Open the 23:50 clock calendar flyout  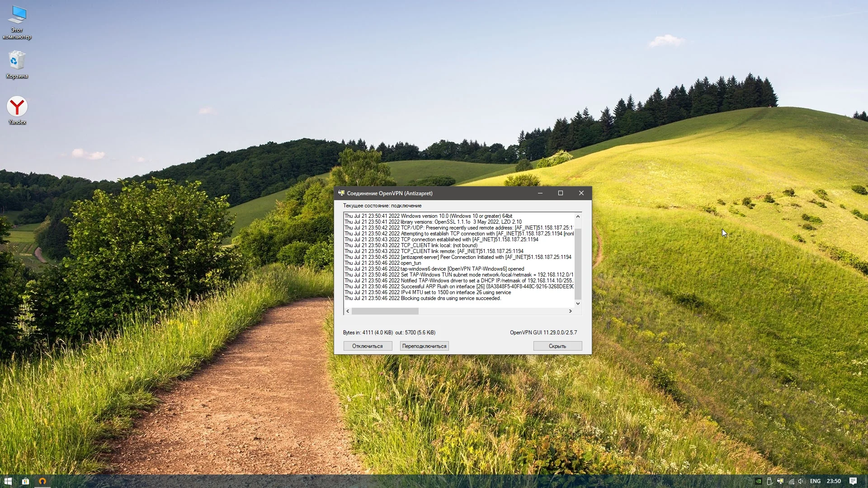[834, 481]
